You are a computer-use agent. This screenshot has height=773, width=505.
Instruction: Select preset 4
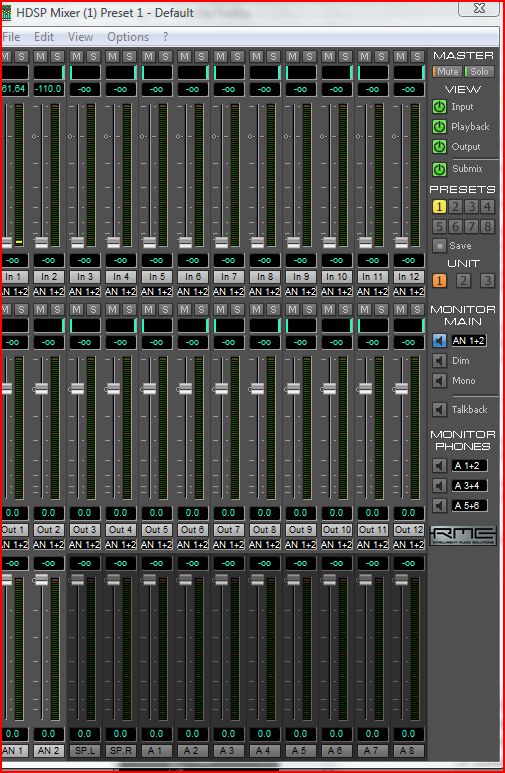(x=487, y=207)
